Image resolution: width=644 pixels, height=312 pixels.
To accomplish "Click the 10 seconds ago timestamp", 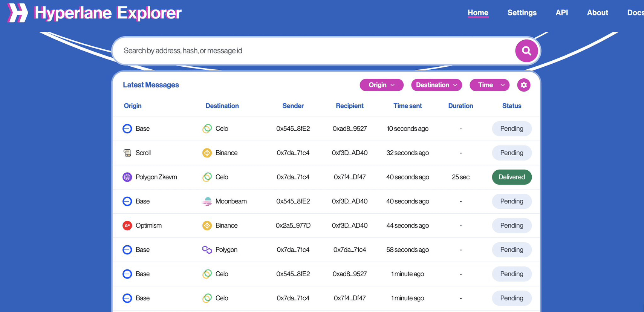I will 407,129.
